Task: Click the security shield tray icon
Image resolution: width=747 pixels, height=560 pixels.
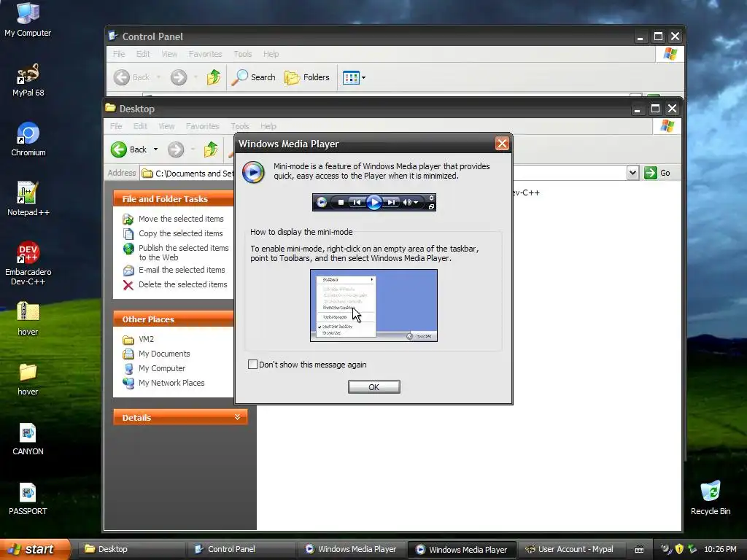Action: pos(679,549)
